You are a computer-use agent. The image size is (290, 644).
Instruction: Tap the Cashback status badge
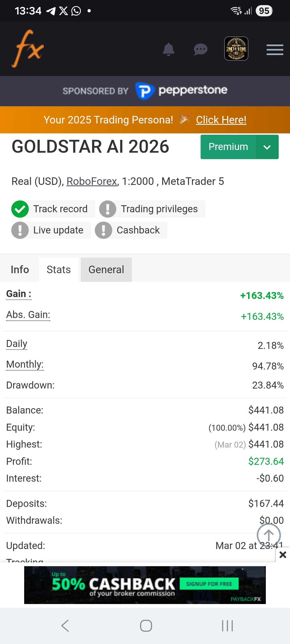coord(131,230)
